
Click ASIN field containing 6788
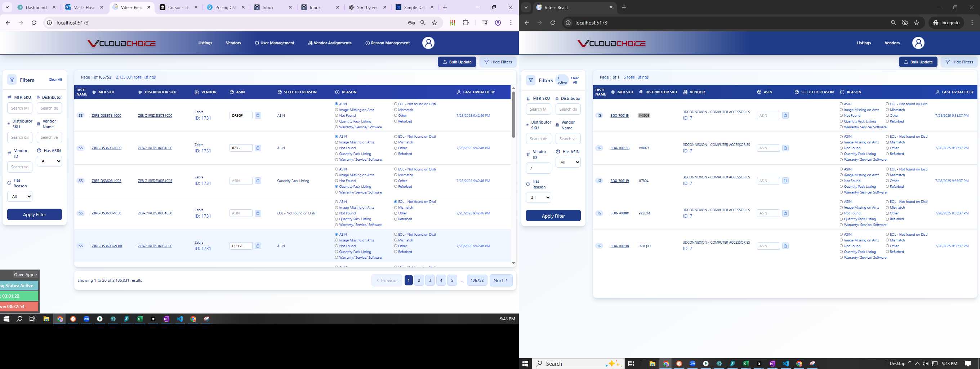[x=241, y=148]
